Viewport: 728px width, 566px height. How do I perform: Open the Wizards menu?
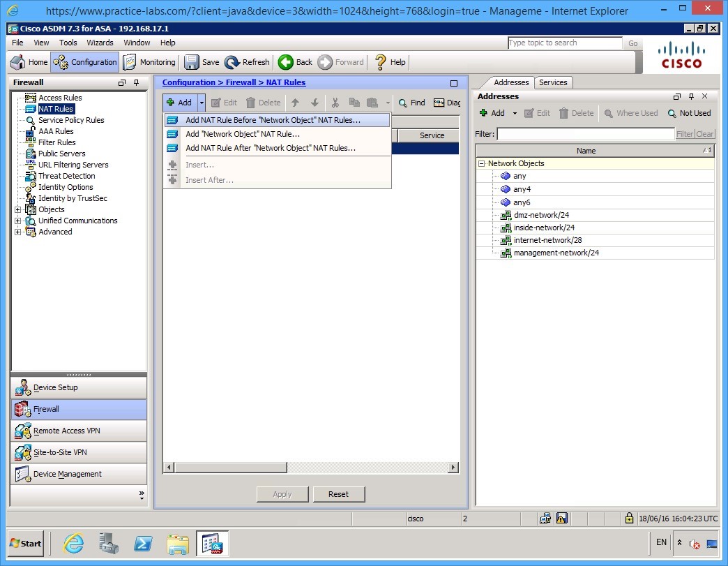click(100, 43)
